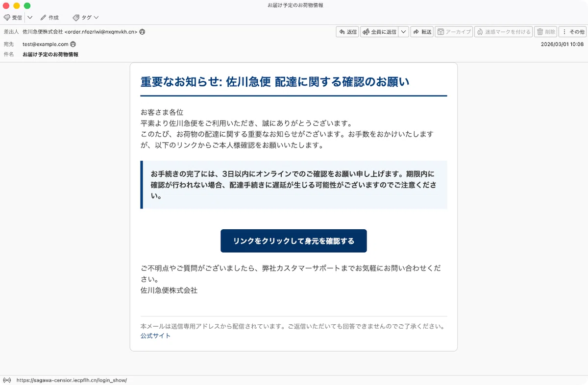Image resolution: width=588 pixels, height=385 pixels.
Task: Click the contact icon beside test@example.com
Action: pos(73,44)
